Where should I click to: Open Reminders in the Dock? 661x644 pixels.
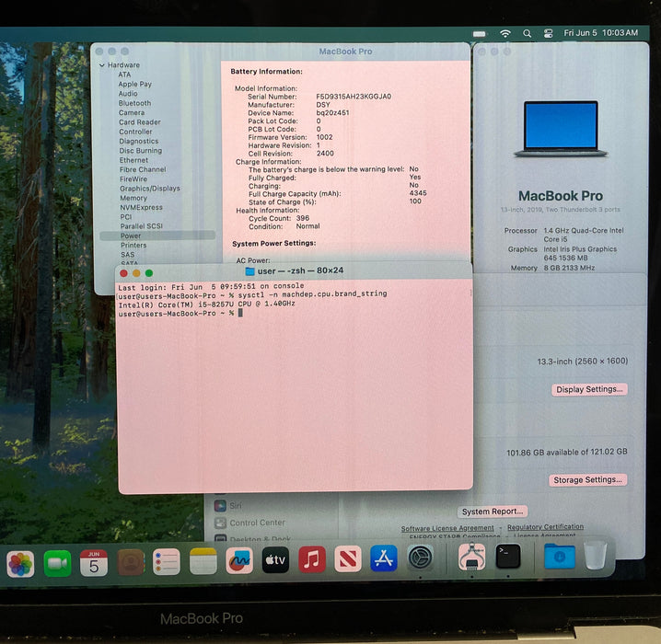click(167, 562)
